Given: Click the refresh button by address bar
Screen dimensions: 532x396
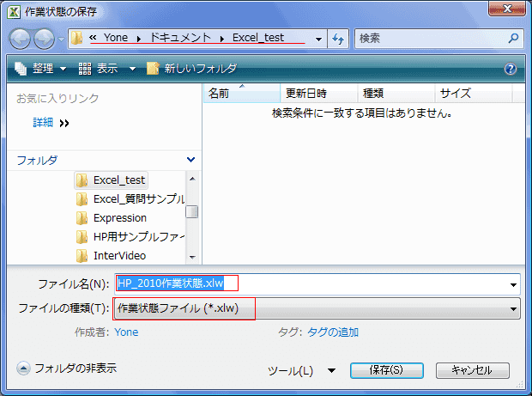Looking at the screenshot, I should 338,39.
